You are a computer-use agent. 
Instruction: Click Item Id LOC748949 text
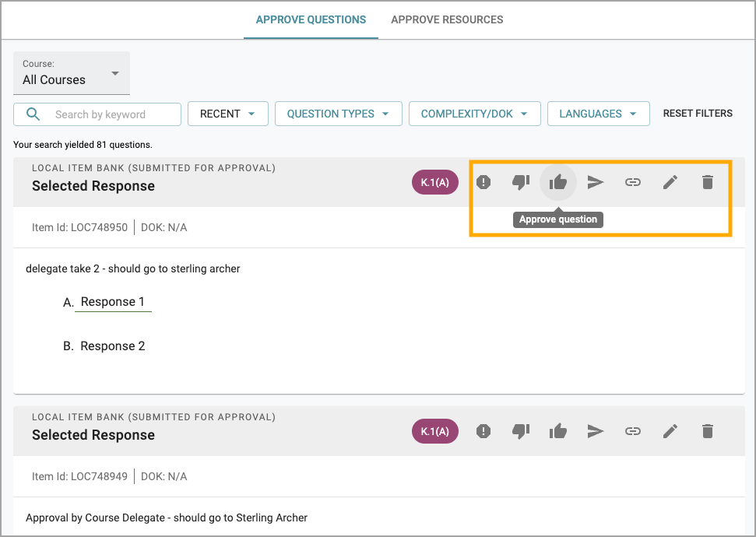click(79, 476)
